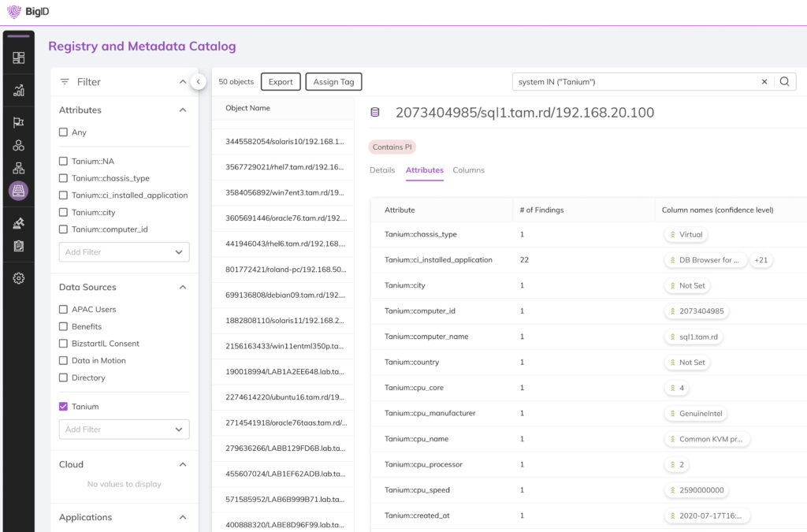This screenshot has width=807, height=532.
Task: Click the magnifier search icon
Action: (x=784, y=82)
